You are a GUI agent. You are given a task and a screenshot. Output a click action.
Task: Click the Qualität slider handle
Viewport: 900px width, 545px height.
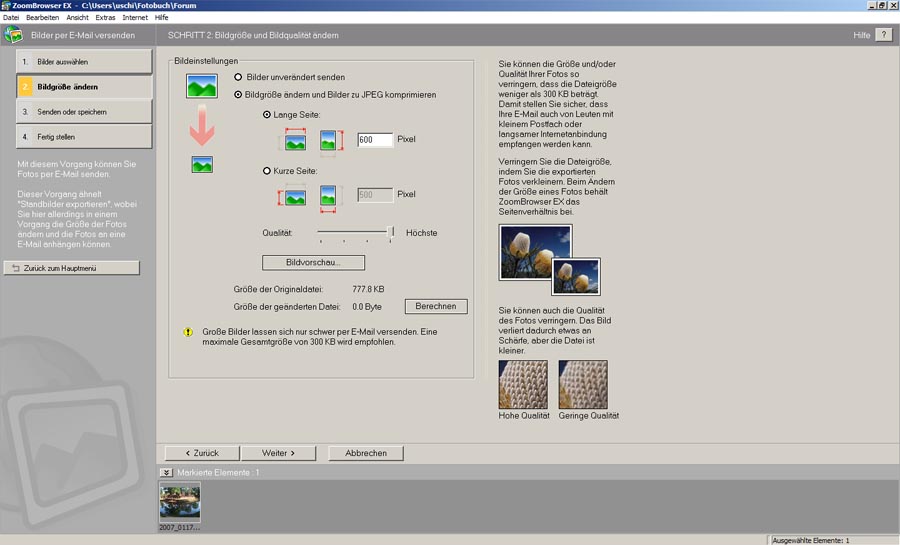pyautogui.click(x=391, y=232)
